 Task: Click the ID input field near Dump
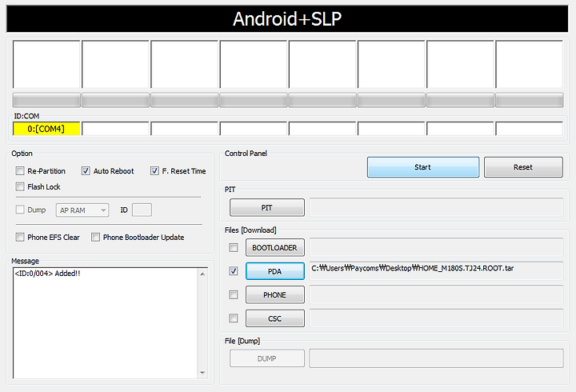(x=142, y=210)
